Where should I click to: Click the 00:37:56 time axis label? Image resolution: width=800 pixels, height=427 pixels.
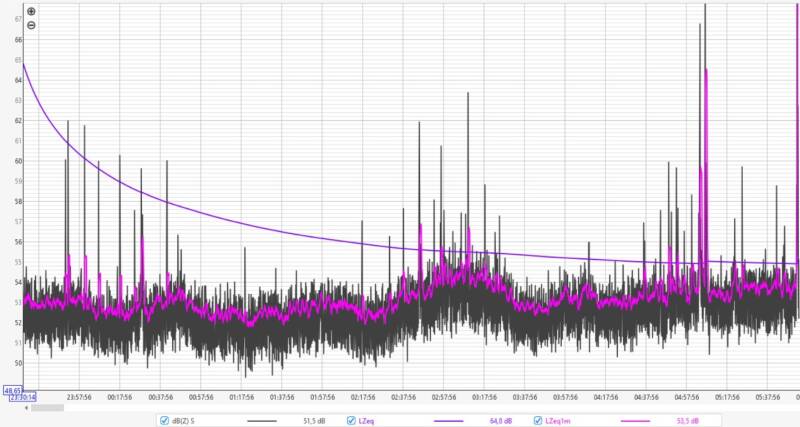[160, 397]
